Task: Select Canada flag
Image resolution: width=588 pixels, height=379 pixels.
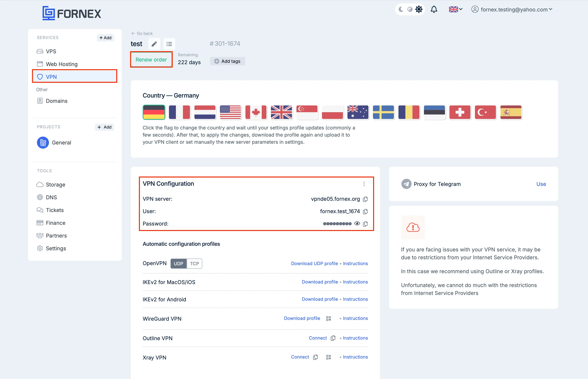Action: click(x=256, y=112)
